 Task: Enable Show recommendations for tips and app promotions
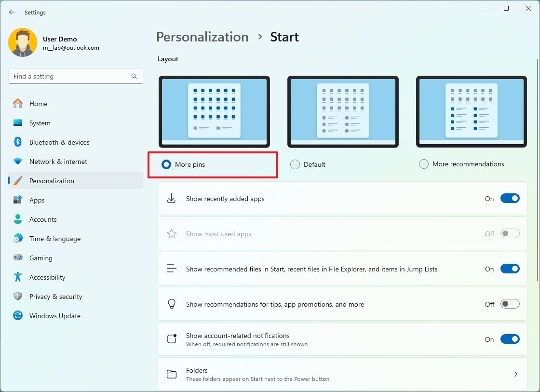pos(510,304)
